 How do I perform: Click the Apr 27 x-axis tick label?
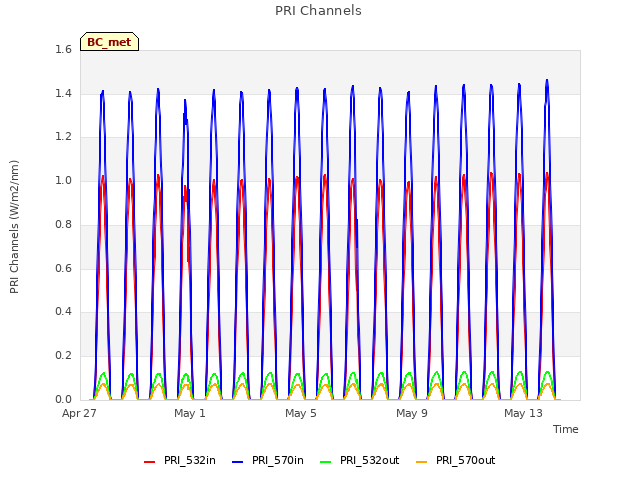(79, 413)
